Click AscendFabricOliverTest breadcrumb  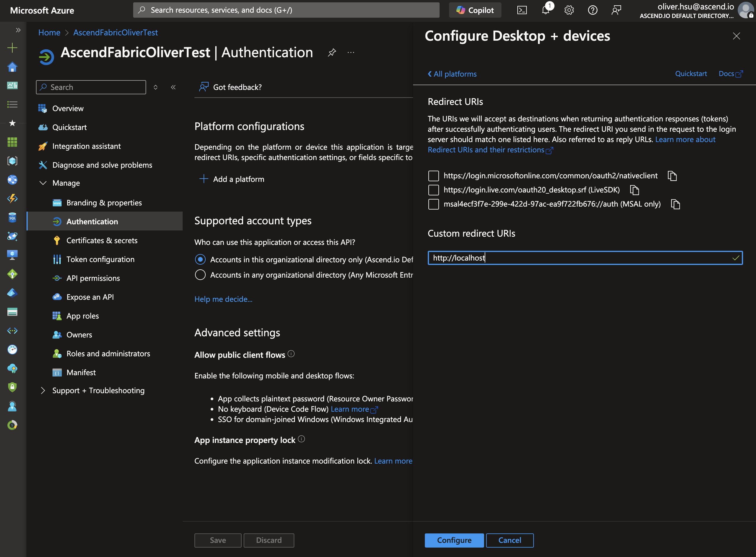[x=115, y=32]
